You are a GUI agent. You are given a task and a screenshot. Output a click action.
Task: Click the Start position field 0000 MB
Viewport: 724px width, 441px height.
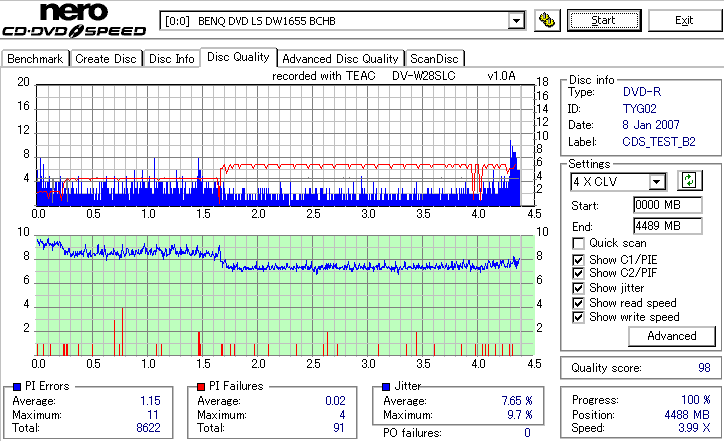668,205
